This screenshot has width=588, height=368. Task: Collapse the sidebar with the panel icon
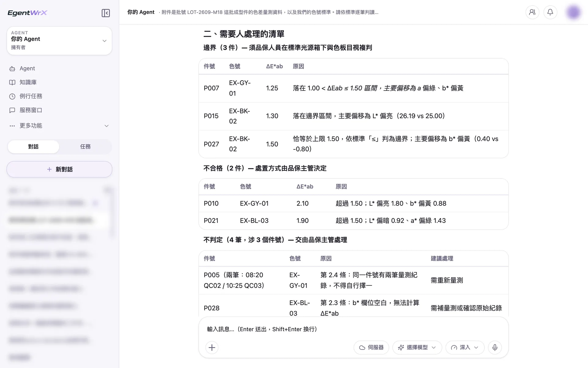tap(106, 13)
